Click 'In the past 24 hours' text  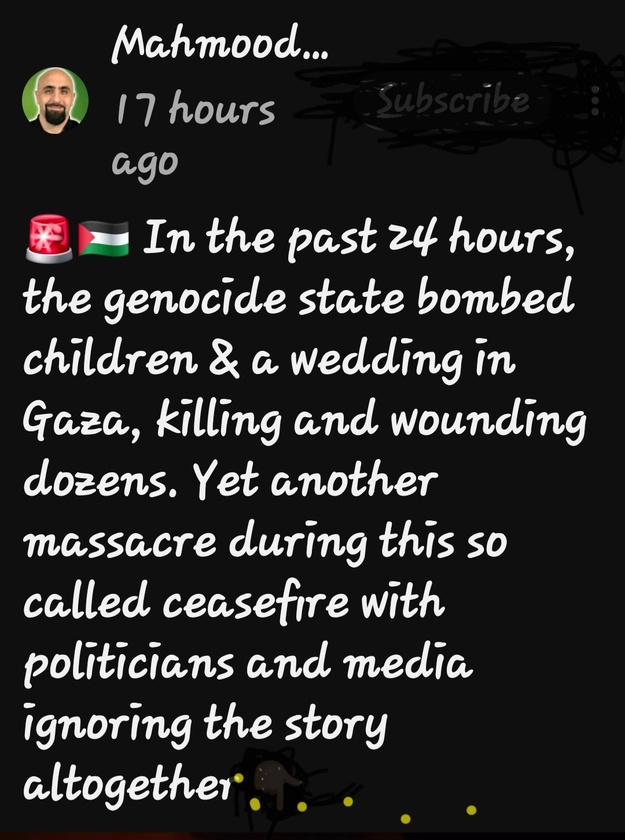pyautogui.click(x=359, y=239)
